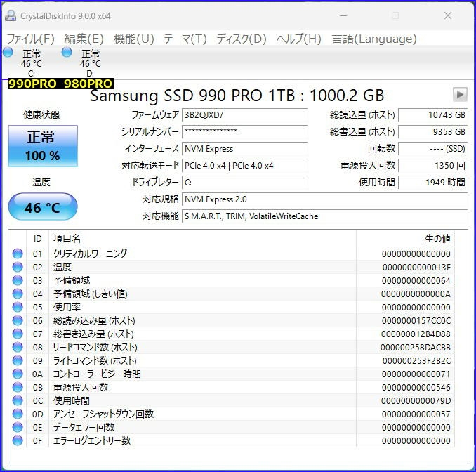The height and width of the screenshot is (472, 476).
Task: Click raw value 00000000000013F
Action: [x=416, y=268]
